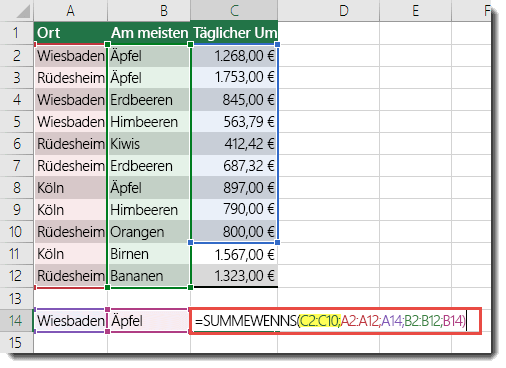Click cell B4 'Erdbeeren'

click(x=149, y=100)
